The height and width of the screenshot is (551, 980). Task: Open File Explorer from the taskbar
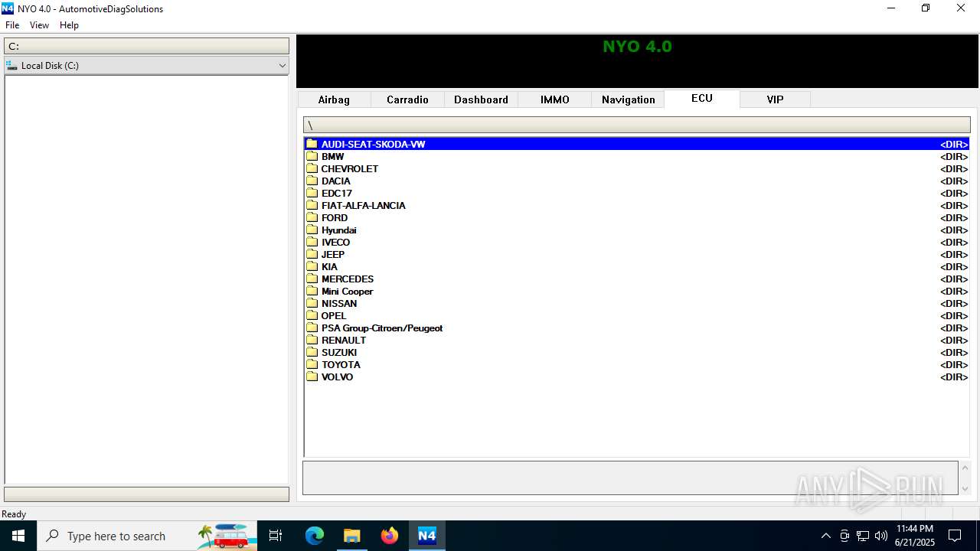point(351,536)
